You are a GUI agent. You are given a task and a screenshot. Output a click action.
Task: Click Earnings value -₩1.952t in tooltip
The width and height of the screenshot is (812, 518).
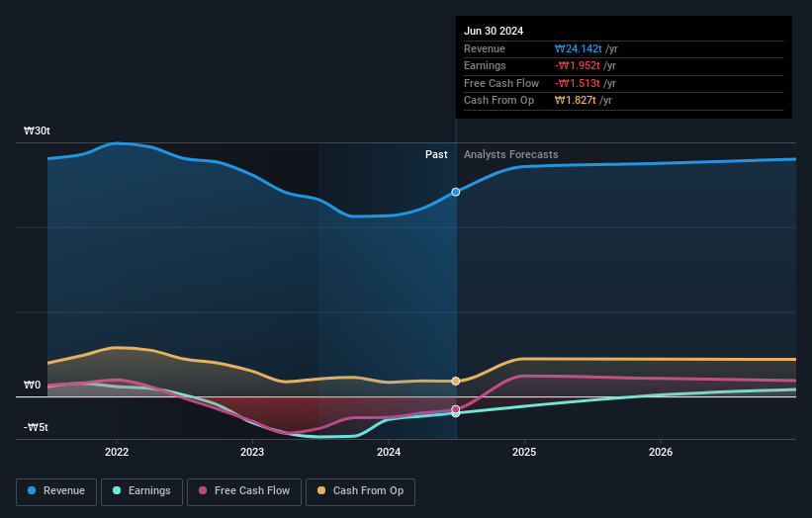[x=577, y=65]
